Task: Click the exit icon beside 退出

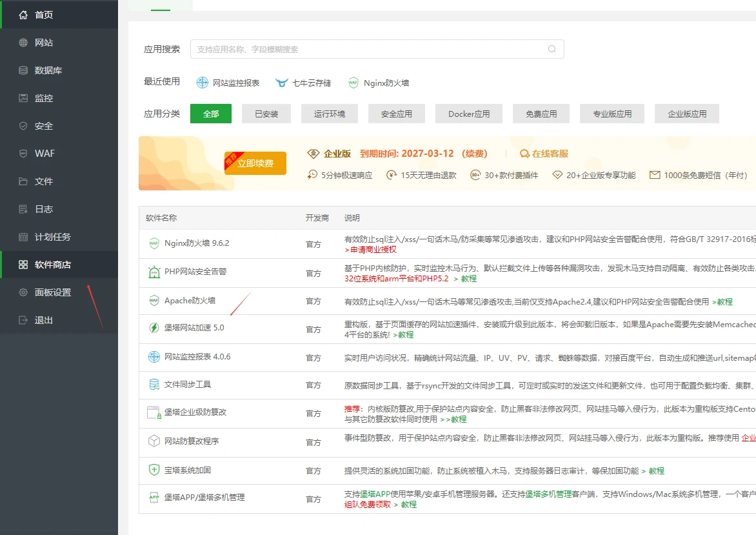Action: click(x=23, y=320)
